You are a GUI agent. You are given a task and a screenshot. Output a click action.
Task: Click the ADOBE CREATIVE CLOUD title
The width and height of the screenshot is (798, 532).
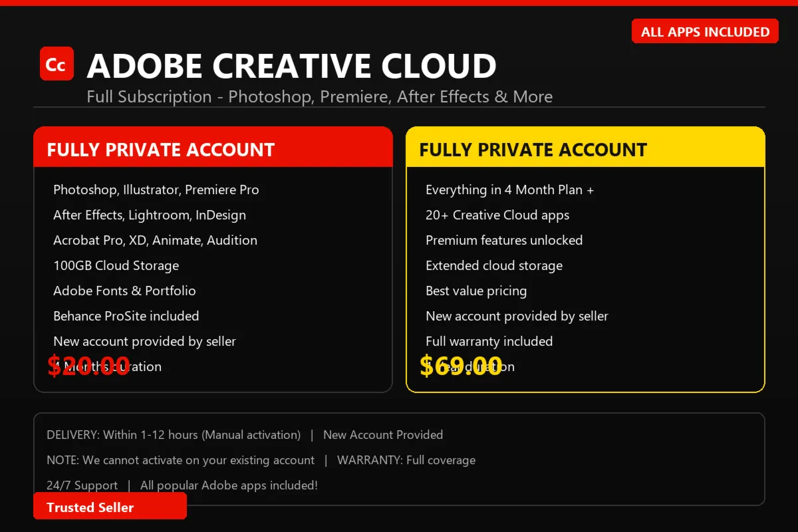(x=291, y=65)
